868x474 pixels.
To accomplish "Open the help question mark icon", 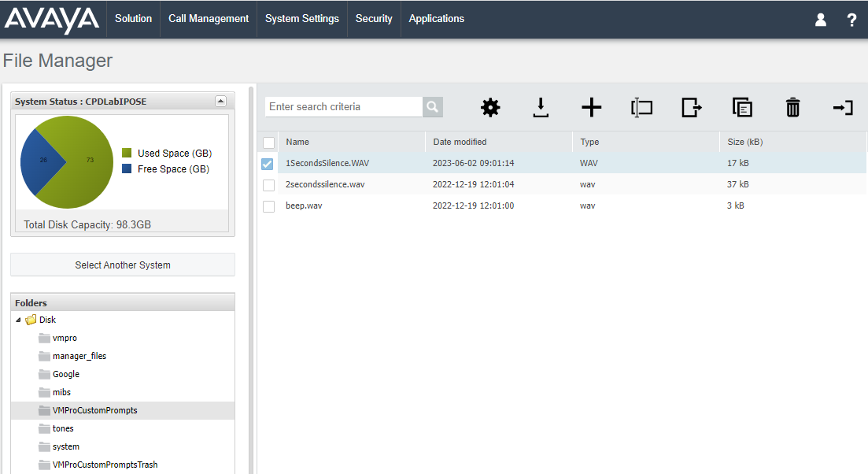I will [851, 20].
